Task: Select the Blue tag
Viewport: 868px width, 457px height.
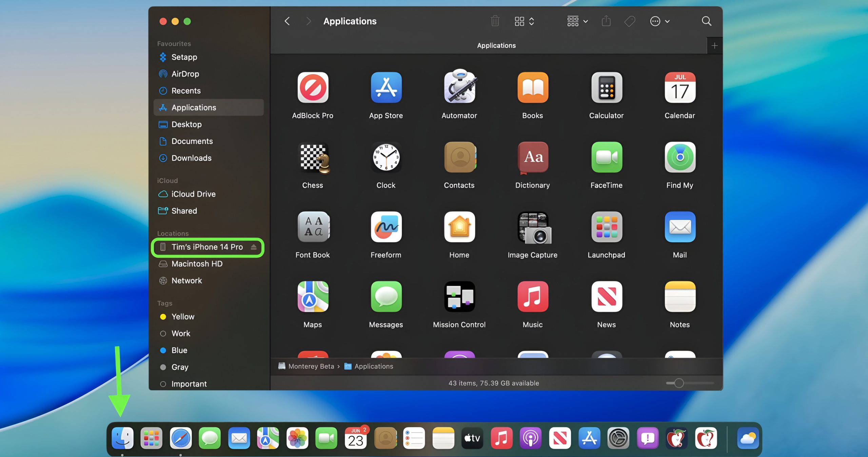Action: click(209, 350)
